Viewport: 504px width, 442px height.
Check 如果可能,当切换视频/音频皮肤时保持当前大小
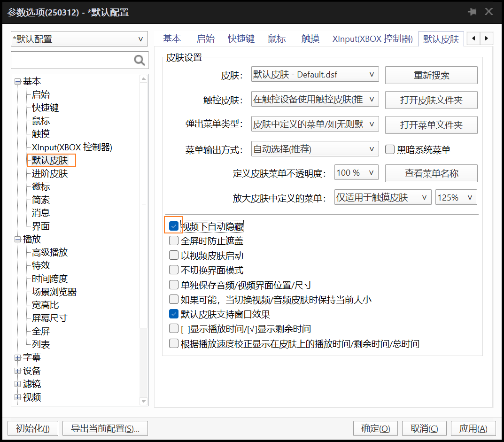174,300
